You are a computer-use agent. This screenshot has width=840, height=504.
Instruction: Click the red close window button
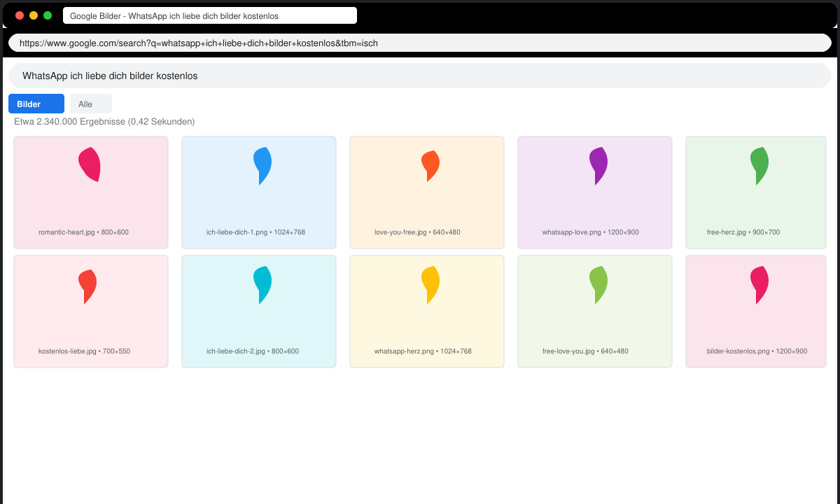pos(20,15)
